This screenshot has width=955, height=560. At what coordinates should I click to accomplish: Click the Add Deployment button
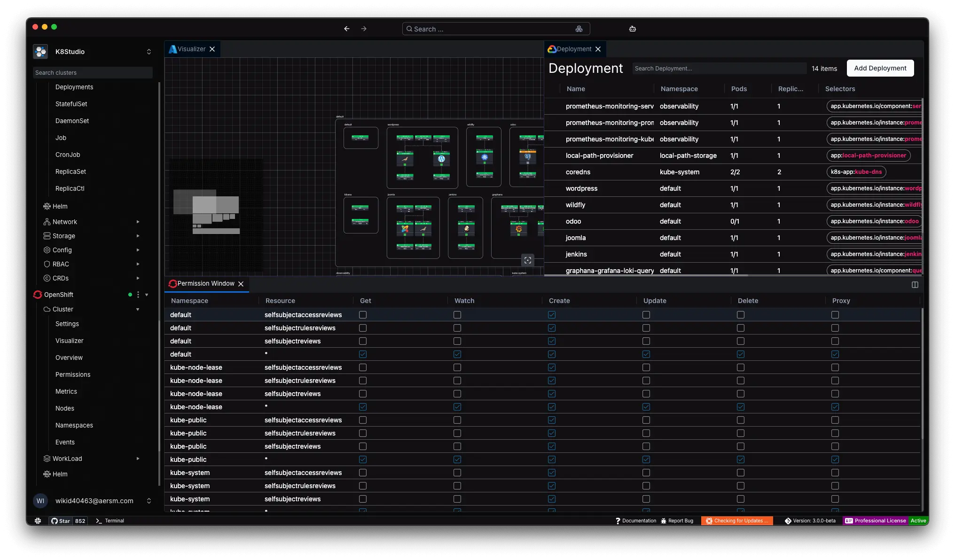880,68
